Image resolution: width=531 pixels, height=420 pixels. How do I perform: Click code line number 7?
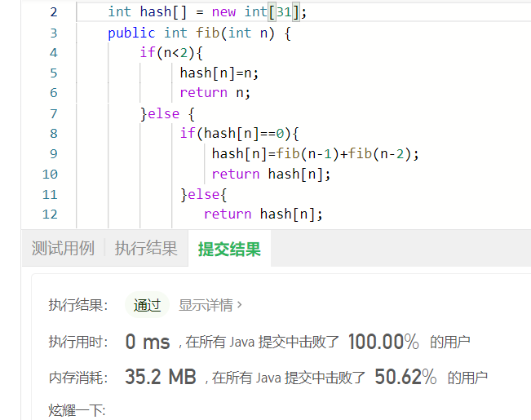tap(54, 113)
